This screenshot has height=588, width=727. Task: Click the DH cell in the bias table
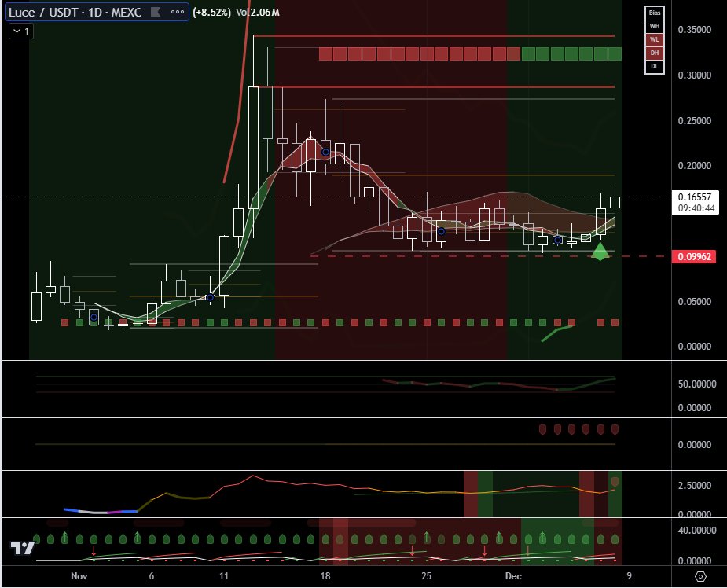654,53
